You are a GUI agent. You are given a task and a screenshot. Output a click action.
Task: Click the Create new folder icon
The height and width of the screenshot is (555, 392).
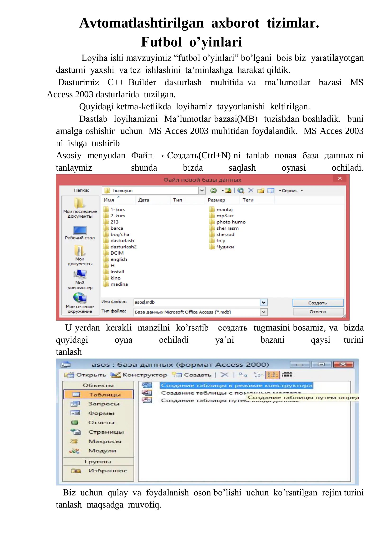(x=260, y=191)
